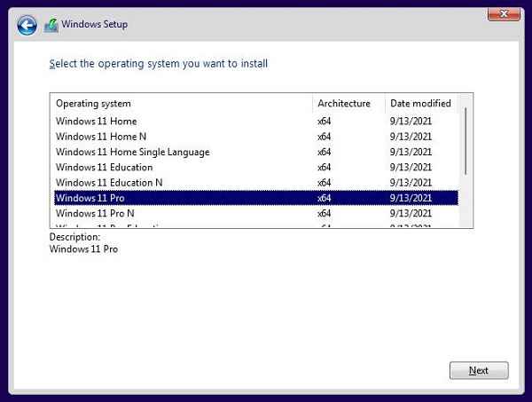Select Windows 11 Education row
Viewport: 532px width, 402px height.
tap(256, 167)
